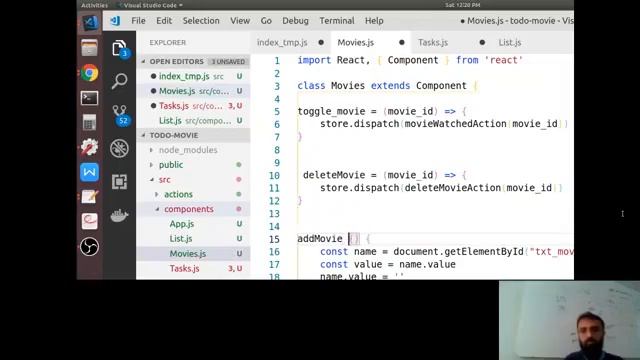640x360 pixels.
Task: Click 'movieWatchedAction' on line 6
Action: click(455, 124)
